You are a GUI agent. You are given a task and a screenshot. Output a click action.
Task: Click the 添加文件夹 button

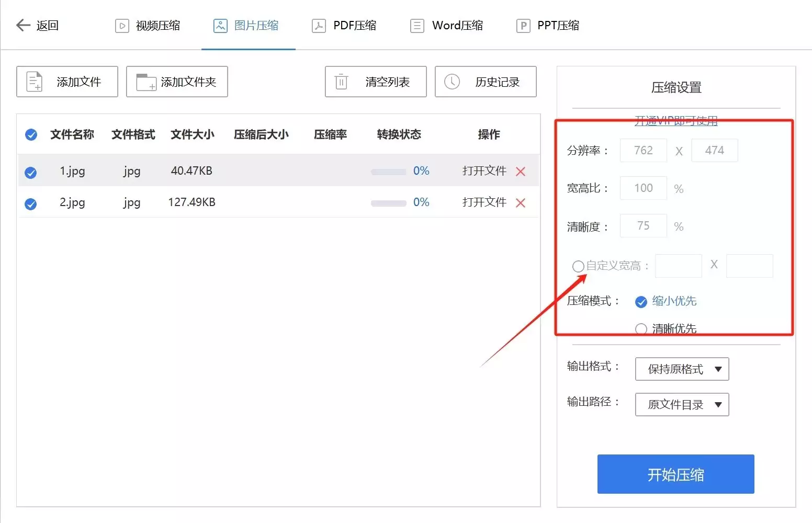click(x=177, y=82)
